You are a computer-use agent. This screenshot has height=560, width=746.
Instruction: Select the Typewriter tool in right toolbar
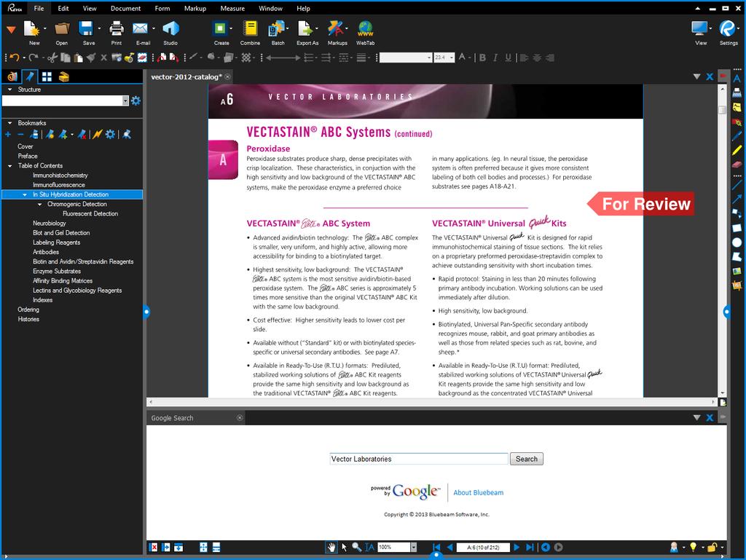coord(737,92)
